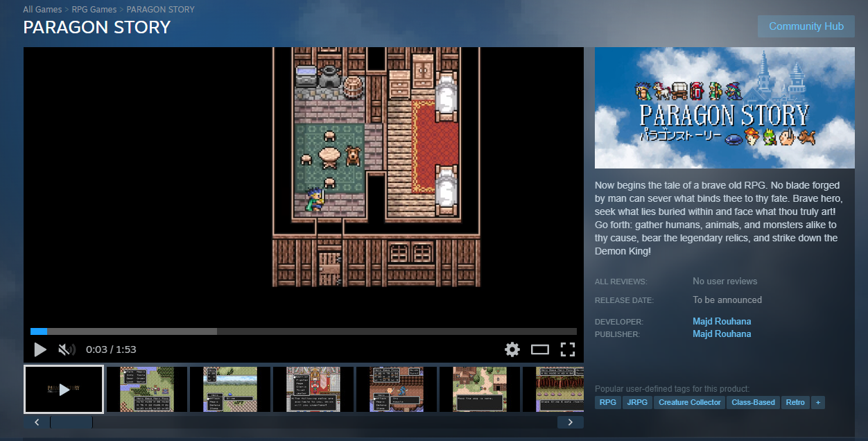Seek along the video progress bar

tap(304, 331)
